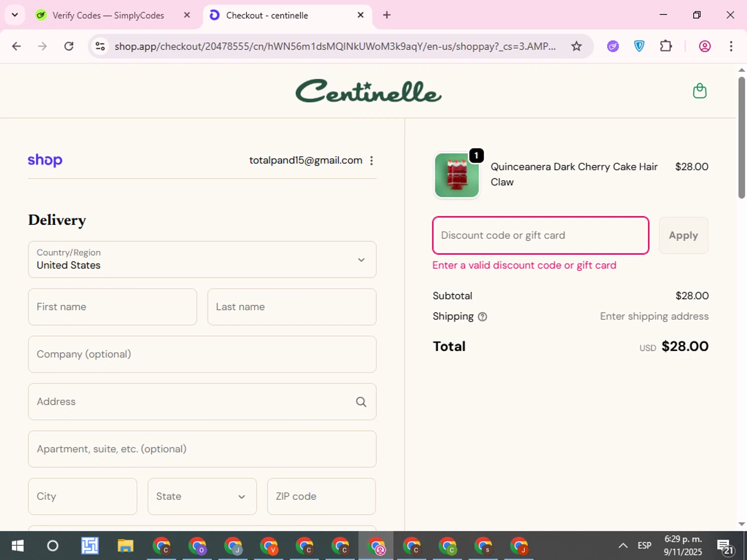Image resolution: width=747 pixels, height=560 pixels.
Task: Click the City field
Action: 83,496
